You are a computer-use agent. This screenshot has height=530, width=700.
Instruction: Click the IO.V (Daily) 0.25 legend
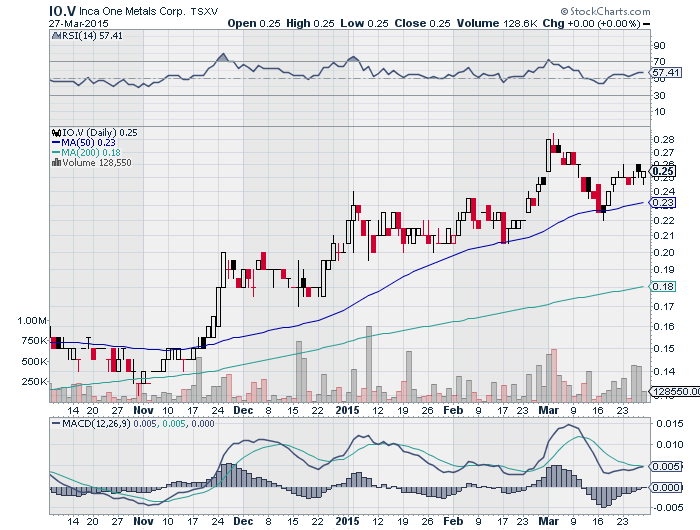[100, 133]
